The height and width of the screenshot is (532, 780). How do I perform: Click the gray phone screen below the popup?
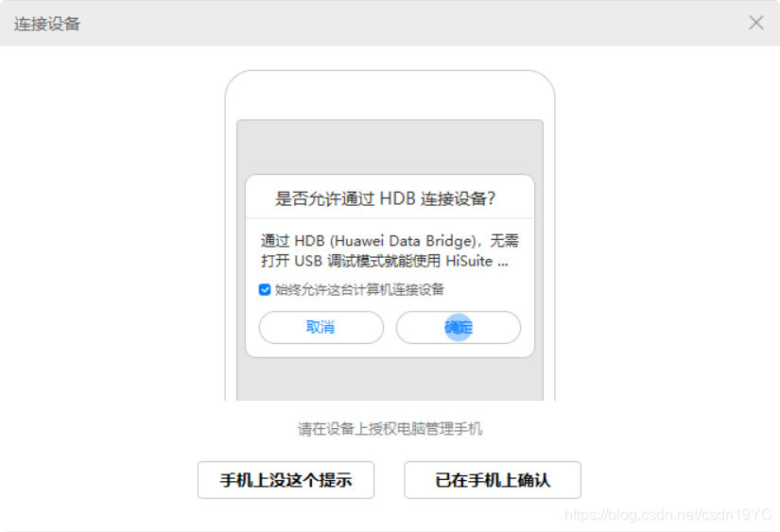point(390,379)
